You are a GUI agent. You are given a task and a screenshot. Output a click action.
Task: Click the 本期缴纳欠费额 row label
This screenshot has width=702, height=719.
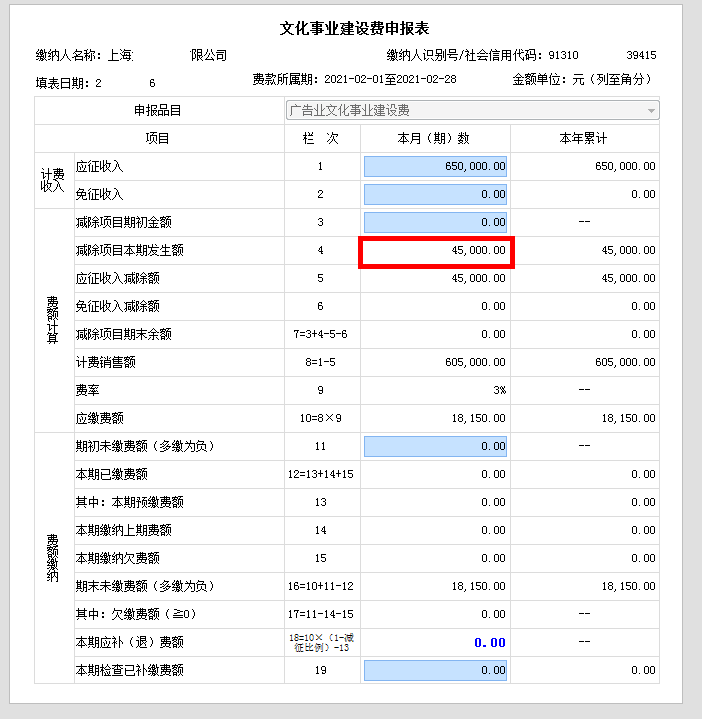tap(117, 558)
